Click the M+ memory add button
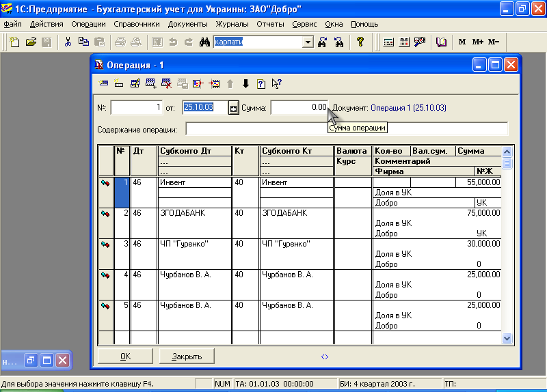Viewport: 547px width, 392px height. (x=478, y=42)
